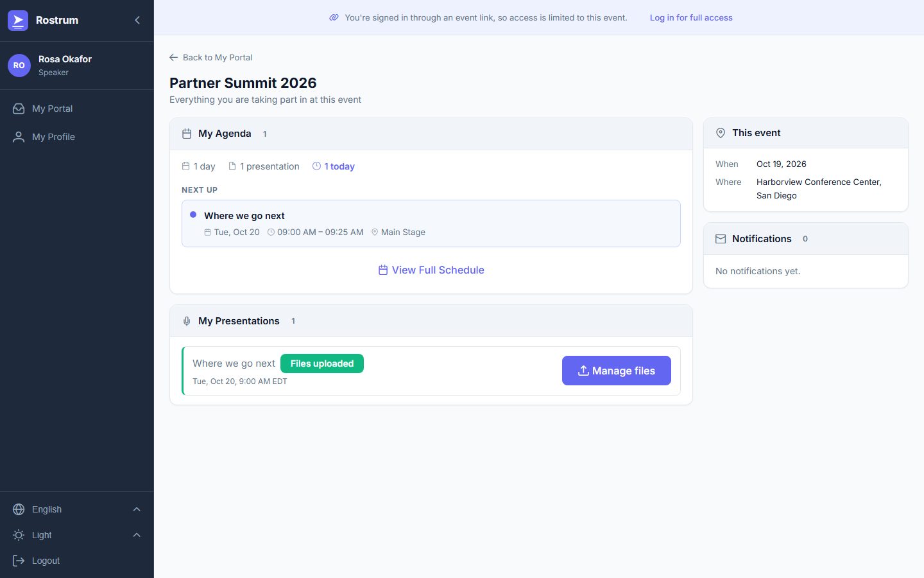Open My Profile from the sidebar

click(77, 137)
